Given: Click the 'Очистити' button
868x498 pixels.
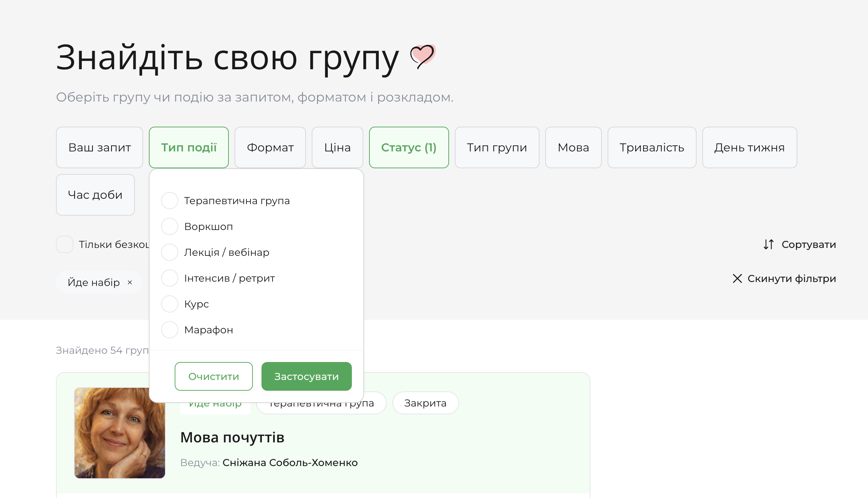Looking at the screenshot, I should click(213, 376).
